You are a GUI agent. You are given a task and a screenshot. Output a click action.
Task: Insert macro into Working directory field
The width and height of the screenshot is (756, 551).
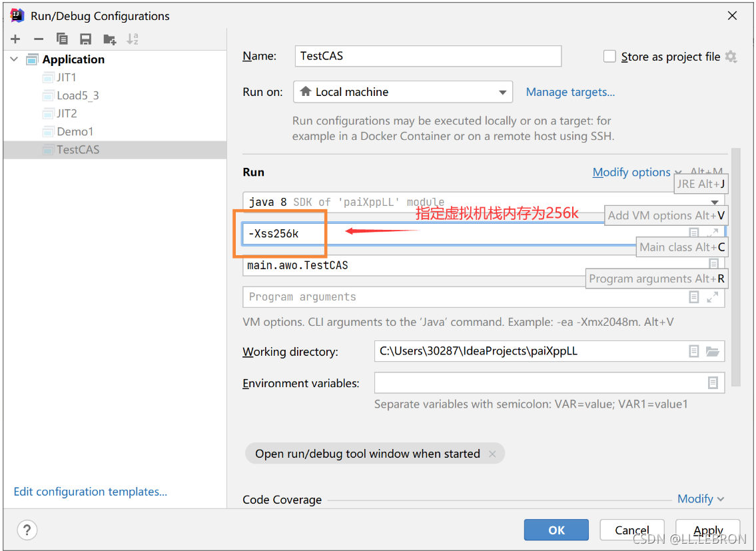pyautogui.click(x=694, y=351)
